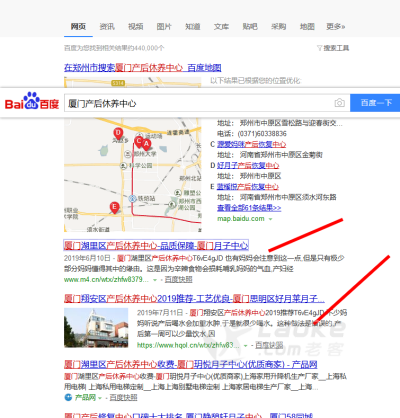Select map marker D
The image size is (400, 418).
coord(118,133)
